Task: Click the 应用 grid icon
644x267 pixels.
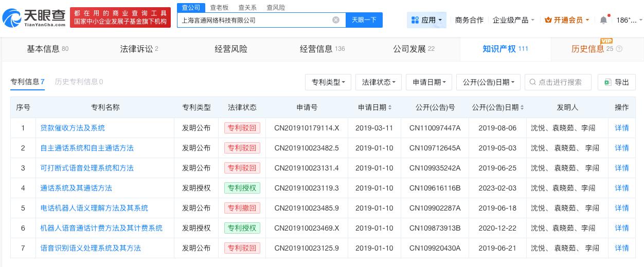Action: [415, 20]
